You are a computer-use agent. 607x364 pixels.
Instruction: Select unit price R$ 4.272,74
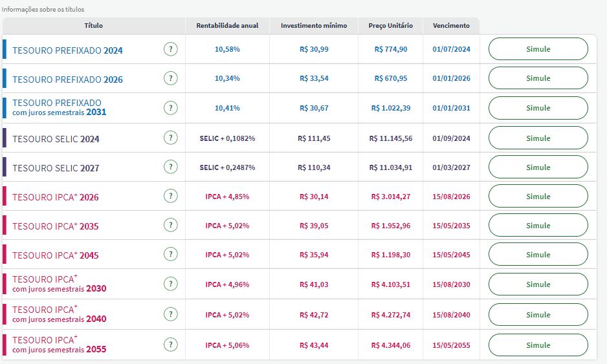pos(391,315)
